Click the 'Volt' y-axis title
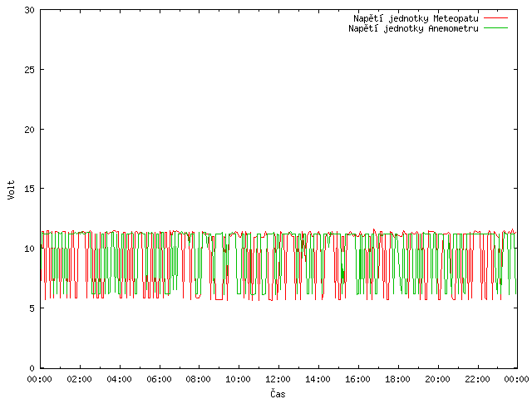This screenshot has height=399, width=532. (11, 190)
